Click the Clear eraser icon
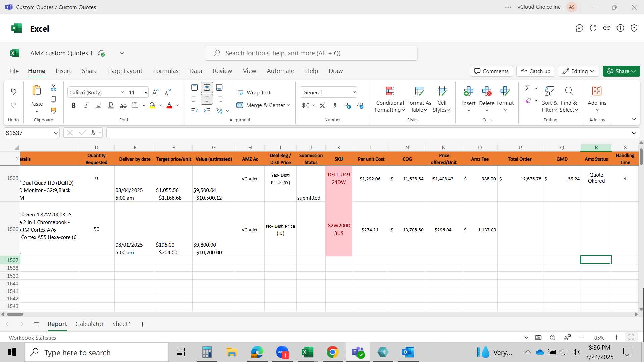Viewport: 644px width, 362px height. [x=528, y=100]
